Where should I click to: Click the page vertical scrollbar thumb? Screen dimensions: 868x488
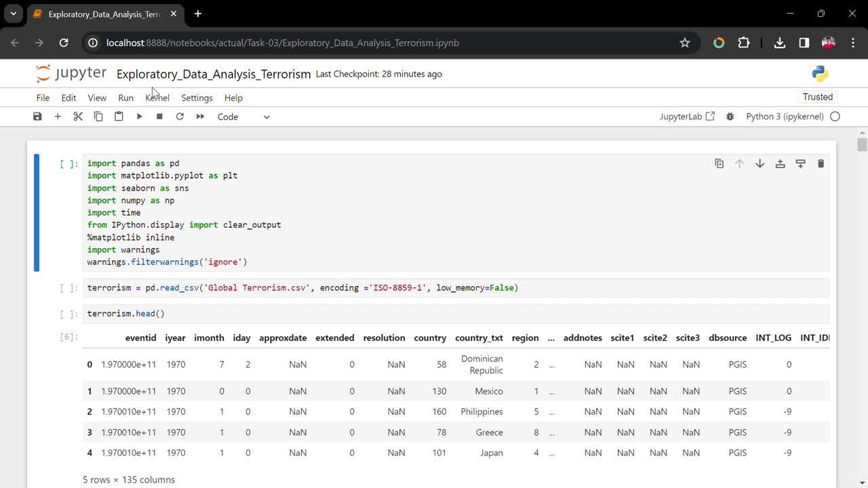(x=862, y=144)
